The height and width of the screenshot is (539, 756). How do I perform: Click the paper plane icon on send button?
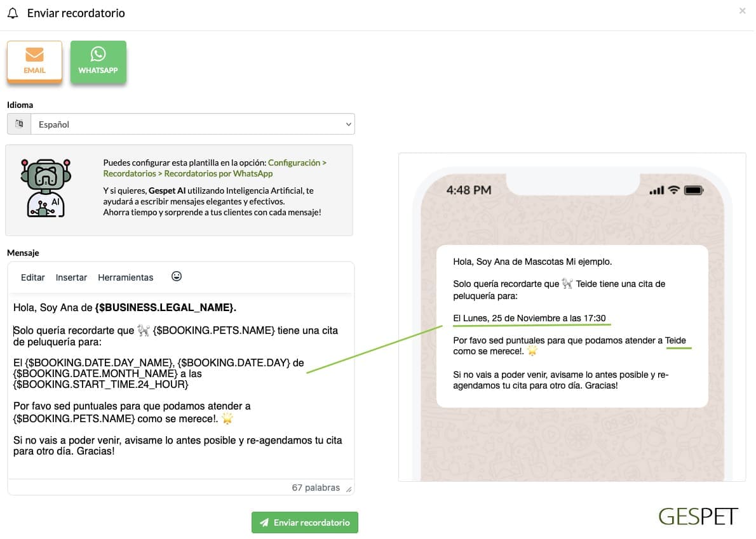[264, 522]
